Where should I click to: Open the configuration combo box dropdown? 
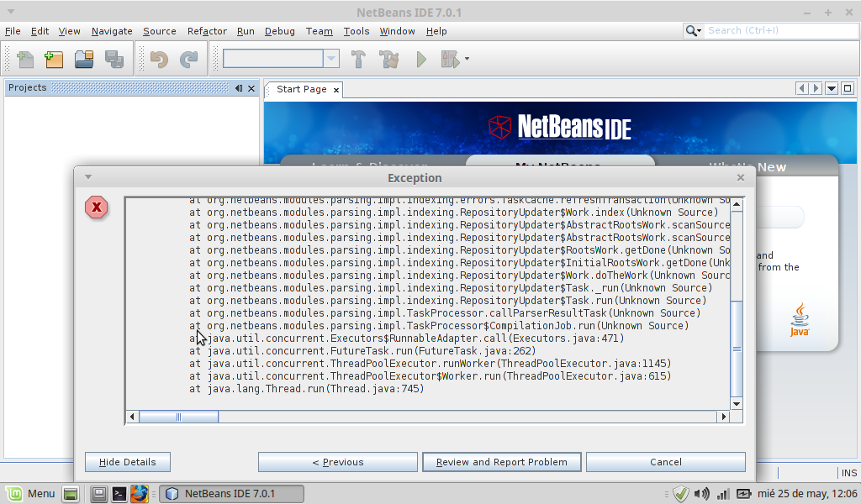click(331, 59)
